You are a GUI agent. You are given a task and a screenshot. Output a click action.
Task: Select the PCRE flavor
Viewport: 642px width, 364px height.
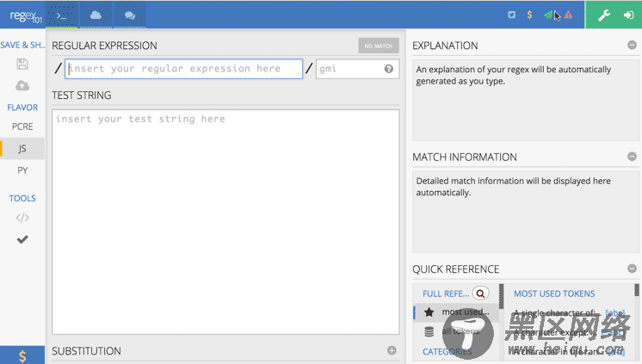(22, 126)
